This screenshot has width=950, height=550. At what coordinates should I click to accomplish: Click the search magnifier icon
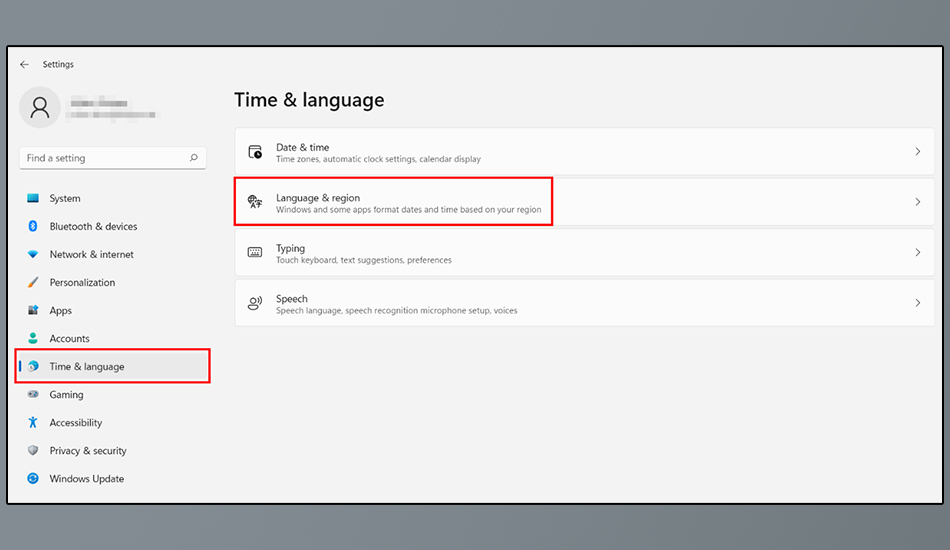pyautogui.click(x=194, y=157)
